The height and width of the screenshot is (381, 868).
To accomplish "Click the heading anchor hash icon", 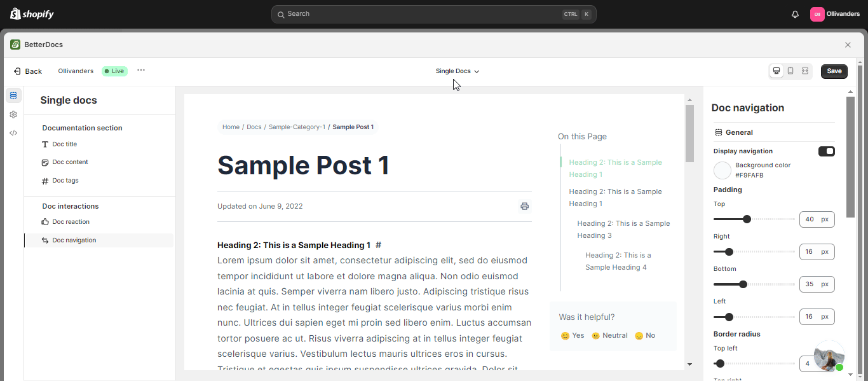I will (378, 245).
